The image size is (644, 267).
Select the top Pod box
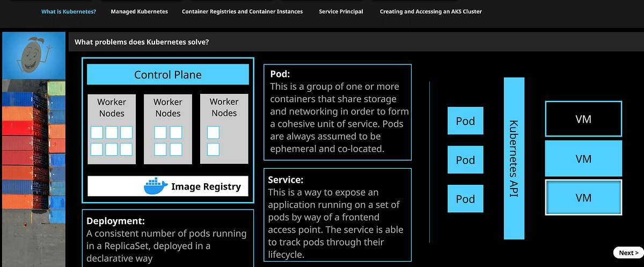point(465,121)
